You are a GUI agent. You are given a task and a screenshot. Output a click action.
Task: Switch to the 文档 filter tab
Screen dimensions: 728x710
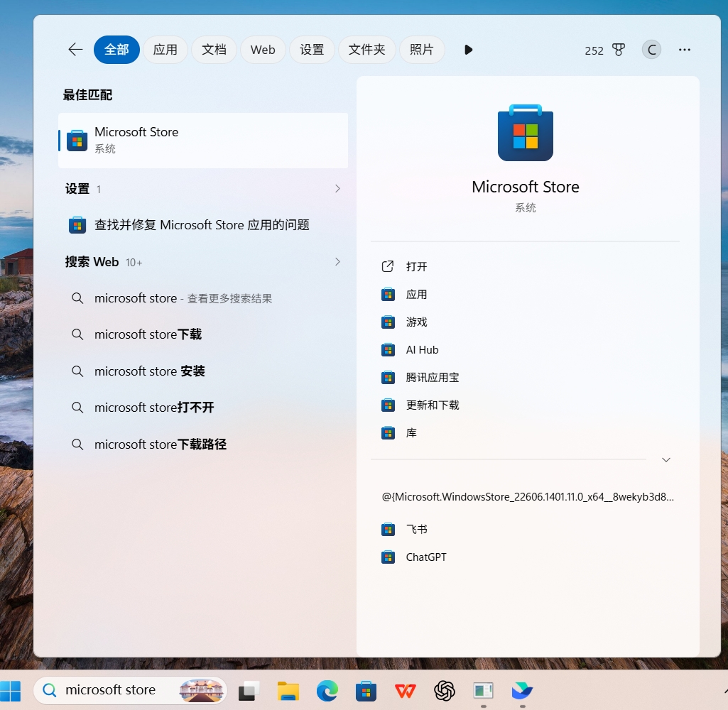coord(214,50)
